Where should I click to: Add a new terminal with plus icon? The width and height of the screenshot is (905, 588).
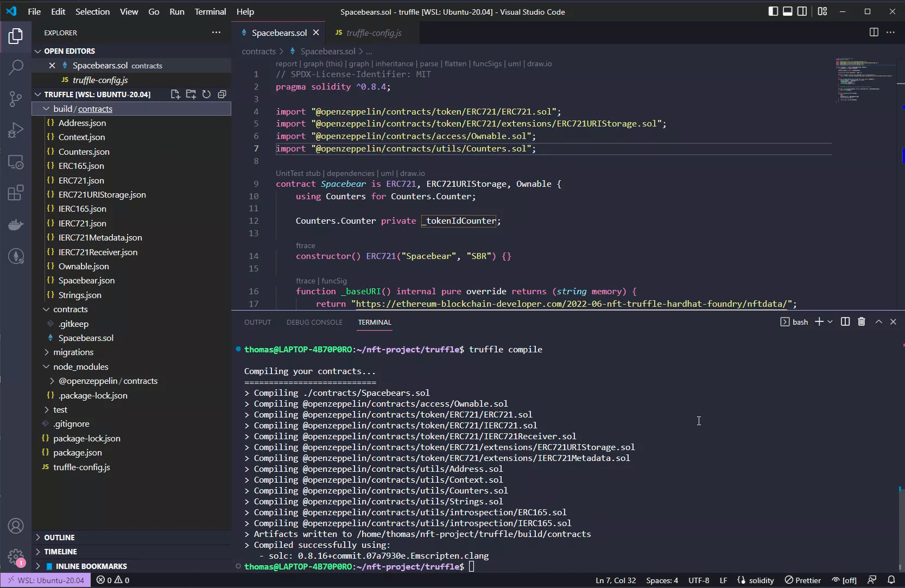point(819,322)
